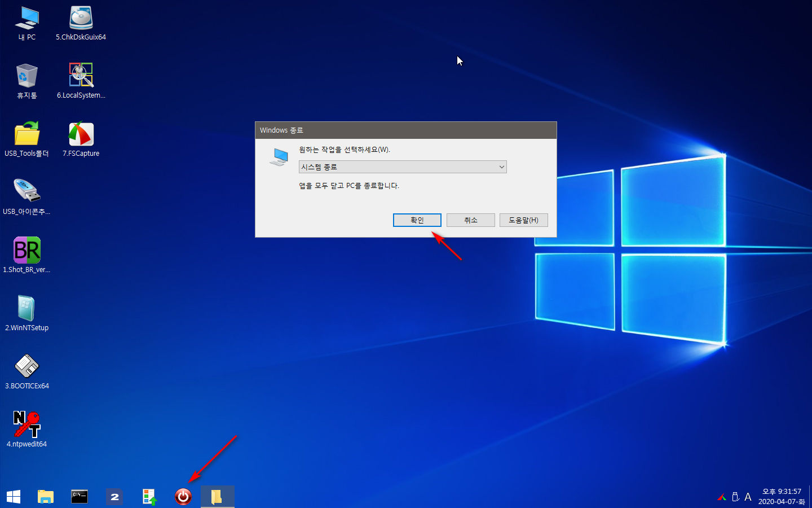The height and width of the screenshot is (508, 812).
Task: Click the 도움말(H) help button
Action: tap(524, 220)
